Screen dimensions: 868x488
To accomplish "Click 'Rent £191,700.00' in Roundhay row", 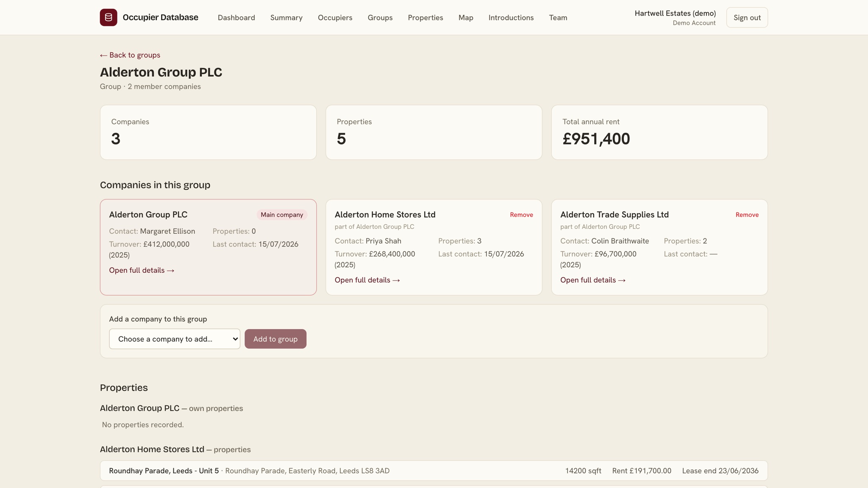I will pyautogui.click(x=642, y=471).
